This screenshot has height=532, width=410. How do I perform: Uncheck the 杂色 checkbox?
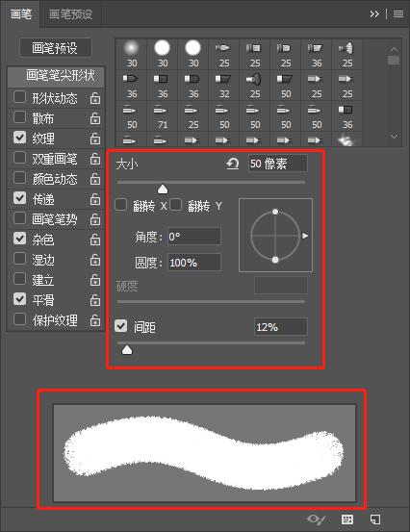point(19,239)
